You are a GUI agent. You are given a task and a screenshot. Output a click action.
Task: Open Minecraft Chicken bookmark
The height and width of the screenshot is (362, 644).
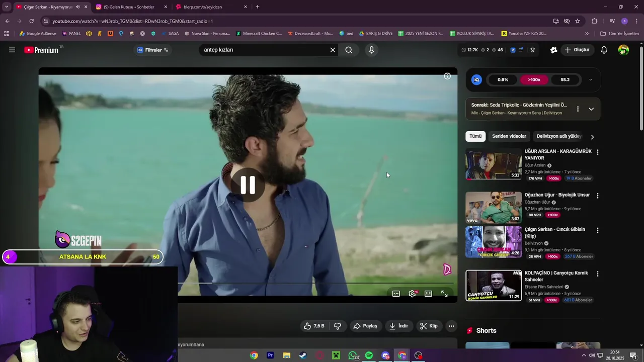[x=258, y=34]
